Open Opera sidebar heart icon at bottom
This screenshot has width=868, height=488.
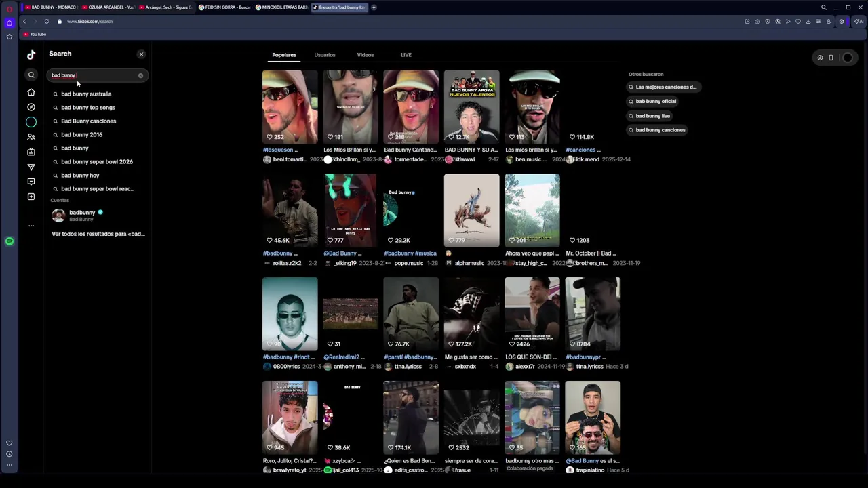[x=9, y=443]
